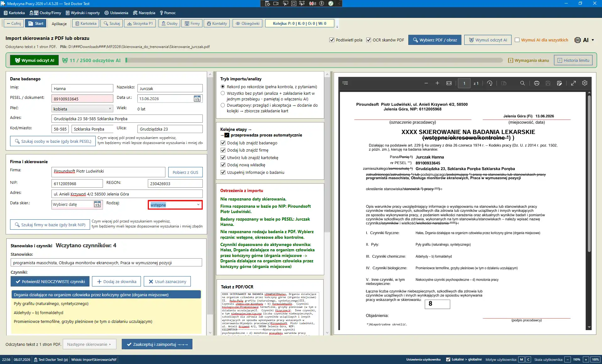Zoom in the PDF preview

click(437, 83)
